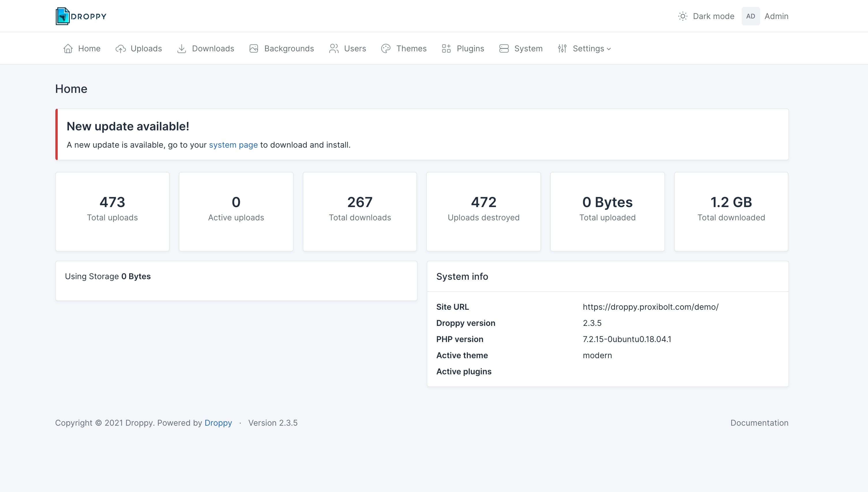This screenshot has width=868, height=492.
Task: Click the Settings sliders icon
Action: coord(562,49)
